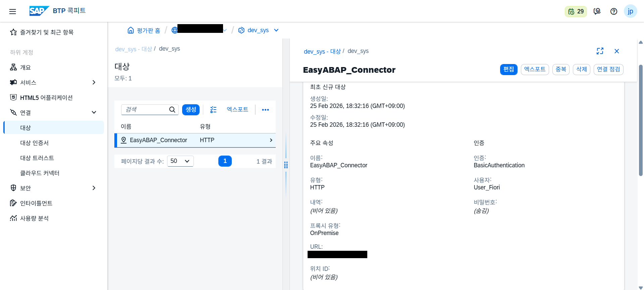The height and width of the screenshot is (290, 644).
Task: Click the 유형 column header
Action: [x=205, y=126]
